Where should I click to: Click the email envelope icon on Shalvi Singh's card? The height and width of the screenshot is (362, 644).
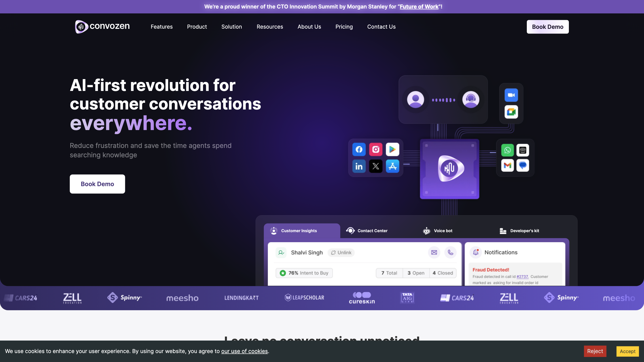point(434,253)
